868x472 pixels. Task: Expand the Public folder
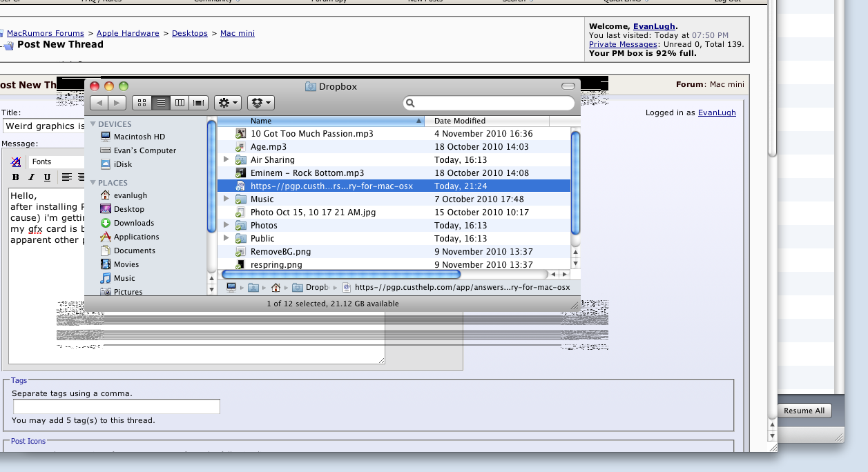click(x=226, y=238)
